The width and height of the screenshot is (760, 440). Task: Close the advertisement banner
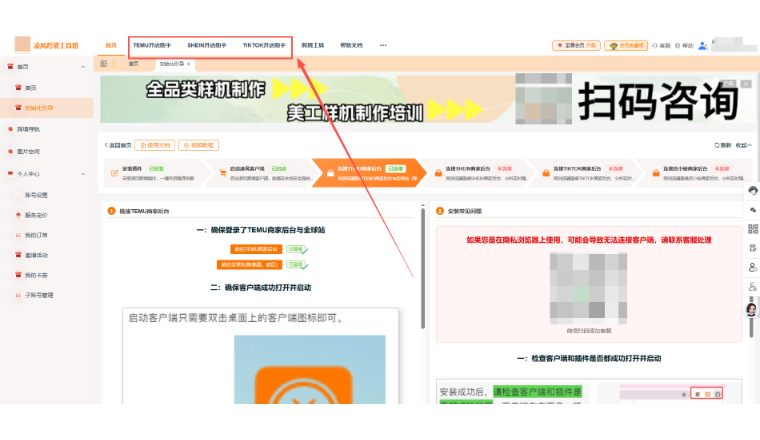[x=746, y=84]
